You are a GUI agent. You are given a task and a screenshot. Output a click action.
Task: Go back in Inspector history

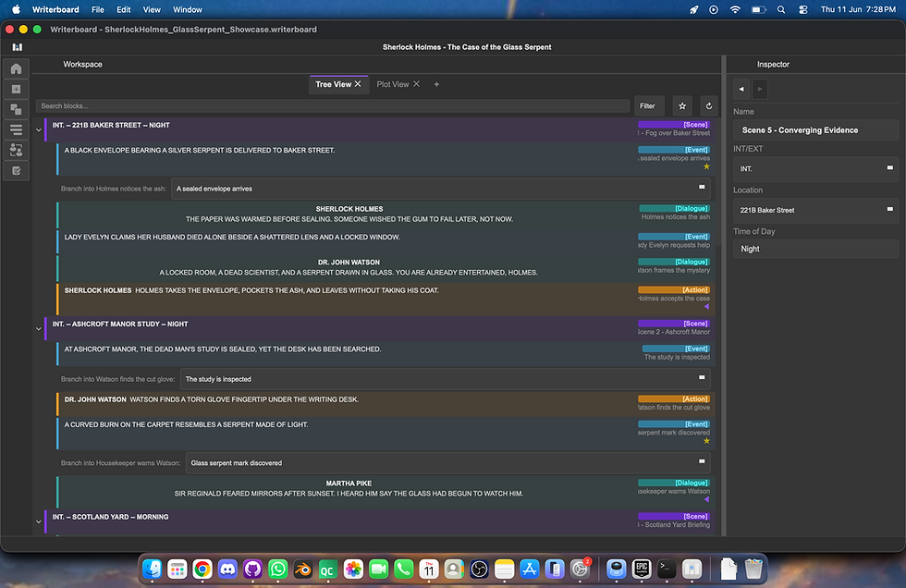tap(741, 89)
